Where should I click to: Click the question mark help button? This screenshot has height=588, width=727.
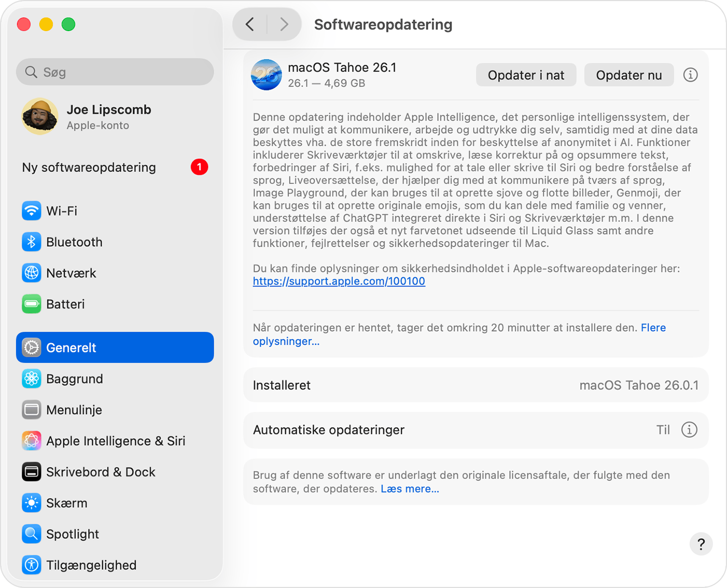(701, 544)
